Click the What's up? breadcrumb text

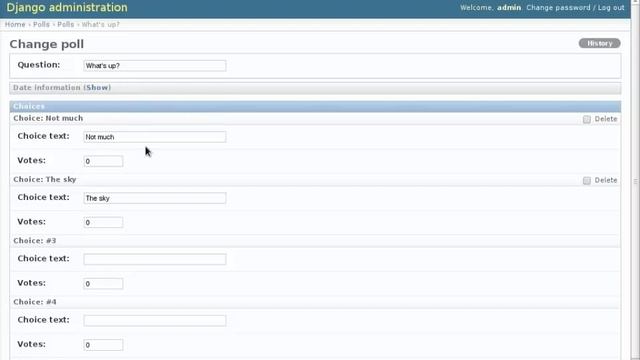(x=100, y=24)
